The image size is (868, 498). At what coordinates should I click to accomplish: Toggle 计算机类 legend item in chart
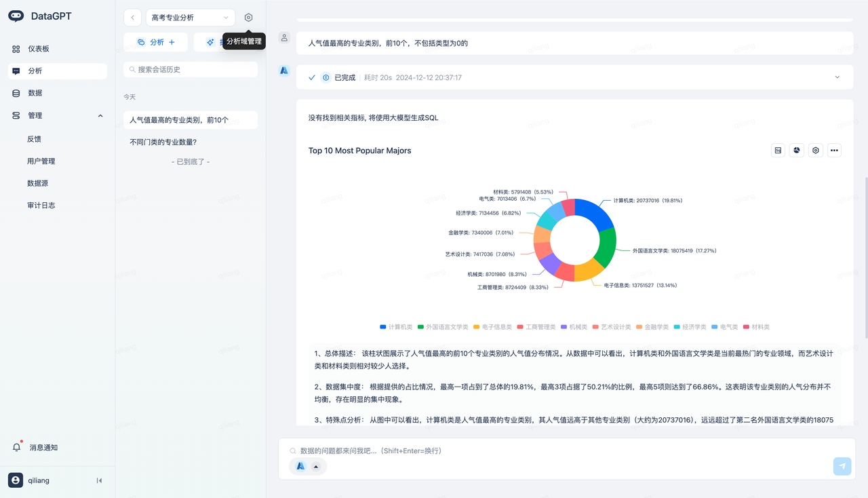396,327
